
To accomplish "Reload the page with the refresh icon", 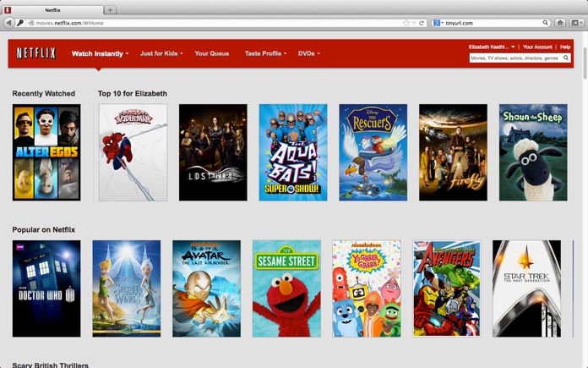I will [422, 23].
